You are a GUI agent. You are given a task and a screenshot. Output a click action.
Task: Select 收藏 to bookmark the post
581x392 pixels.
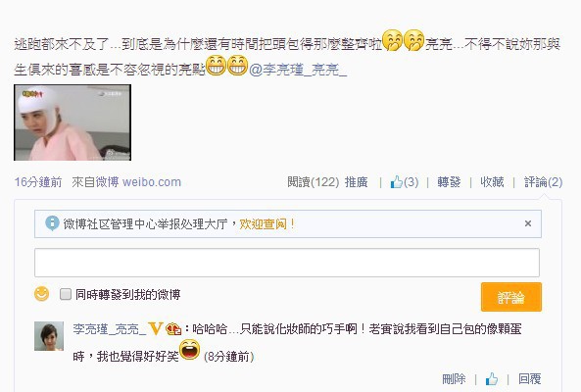(492, 182)
